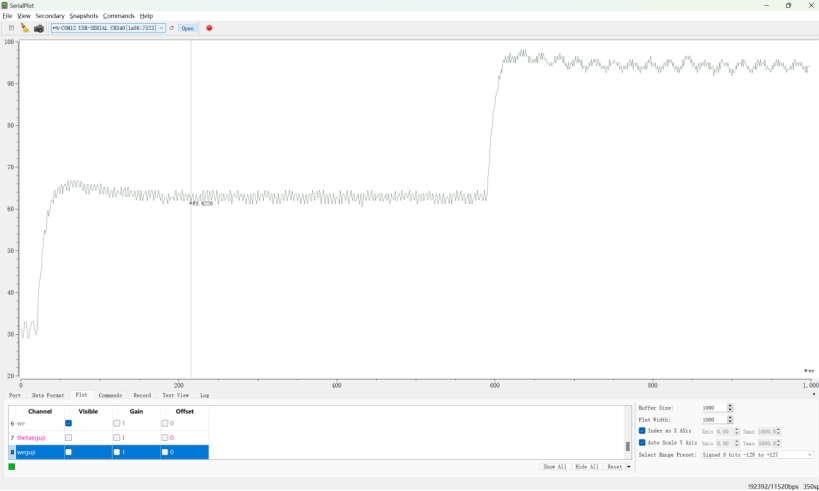Switch to the Record tab

[x=142, y=395]
